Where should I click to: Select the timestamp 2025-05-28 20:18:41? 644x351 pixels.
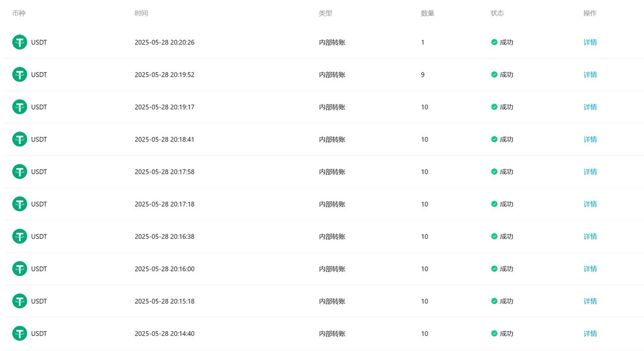[x=165, y=140]
